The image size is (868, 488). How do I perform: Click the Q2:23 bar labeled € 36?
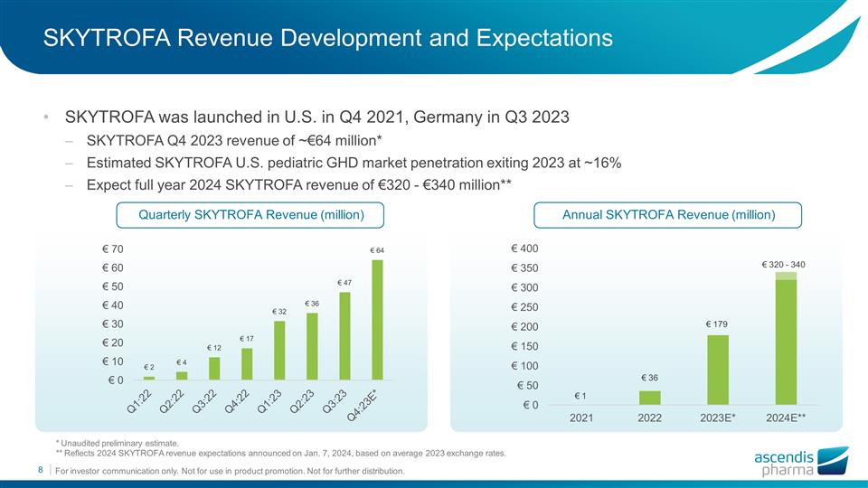pyautogui.click(x=312, y=346)
